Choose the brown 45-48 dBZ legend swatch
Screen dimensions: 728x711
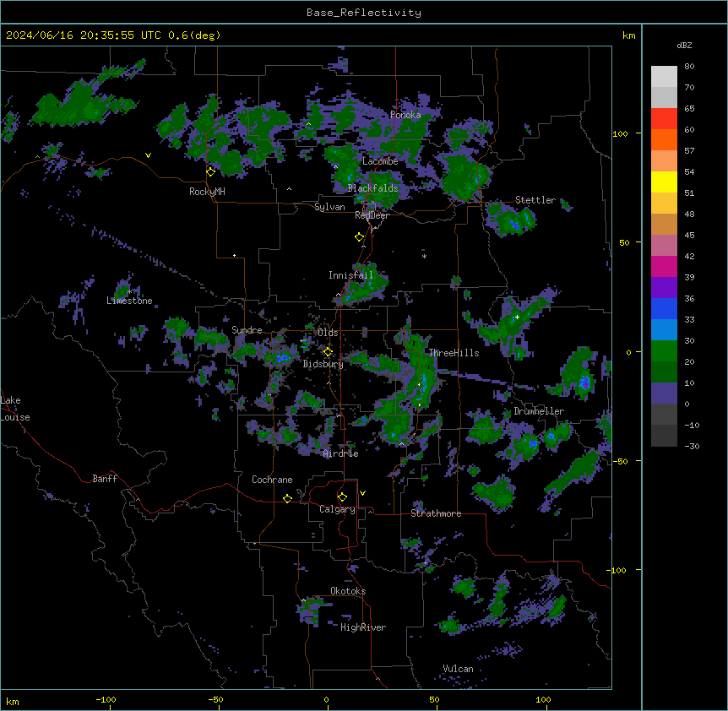[x=664, y=224]
